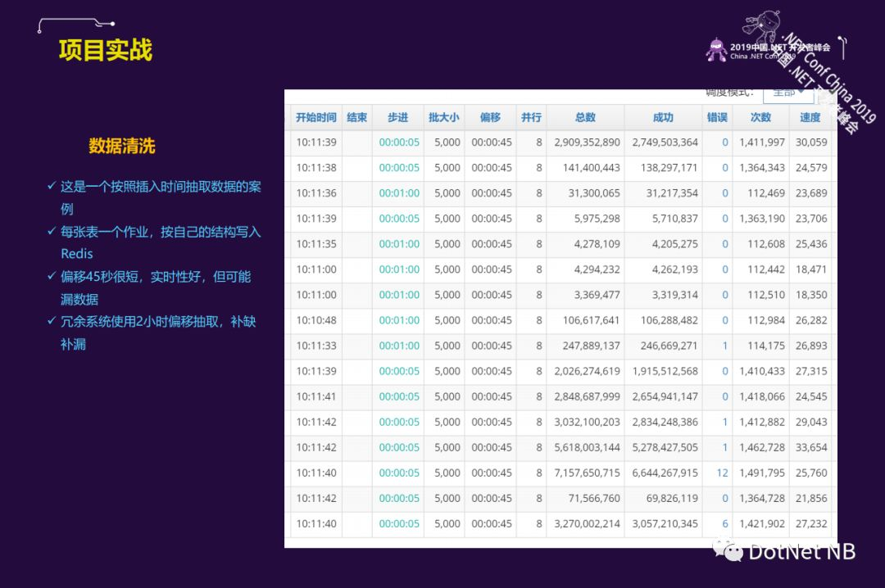Select the total value 2,026,274,619
The image size is (885, 588).
587,371
